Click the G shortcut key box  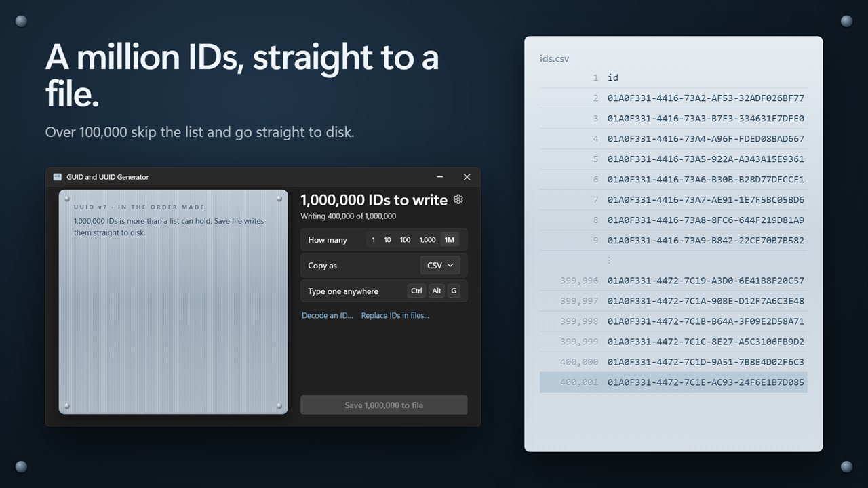[454, 291]
